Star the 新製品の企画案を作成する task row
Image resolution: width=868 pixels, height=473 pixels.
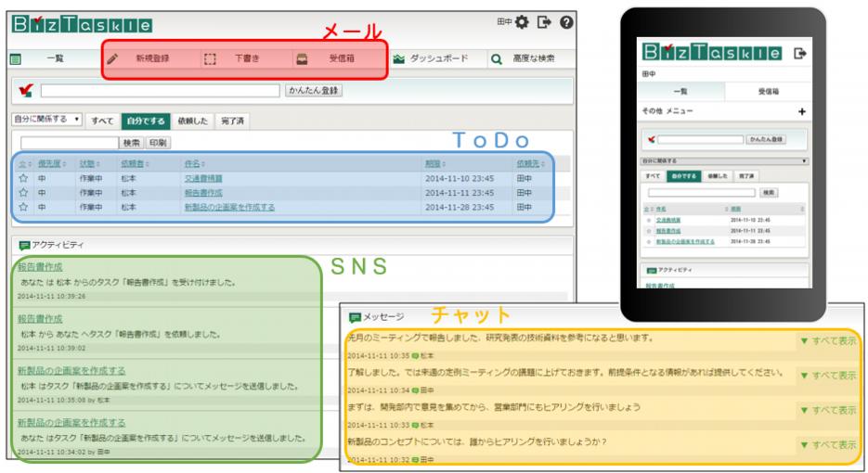[23, 207]
